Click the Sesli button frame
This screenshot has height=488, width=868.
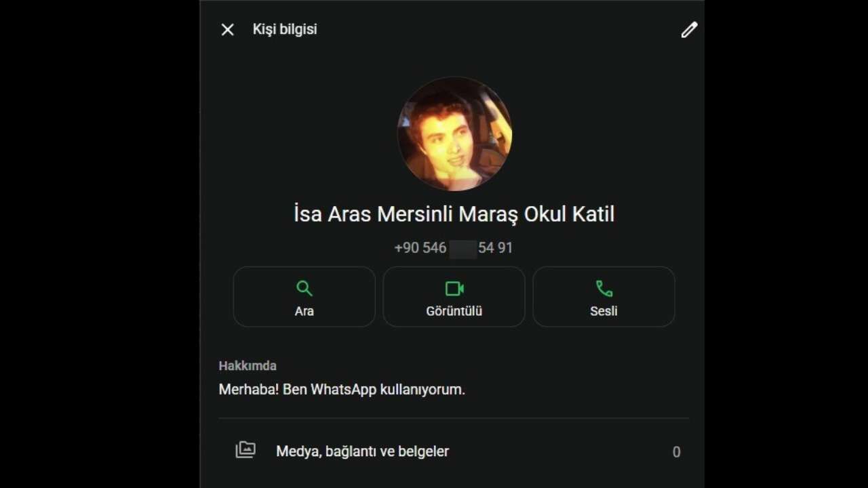(x=604, y=297)
